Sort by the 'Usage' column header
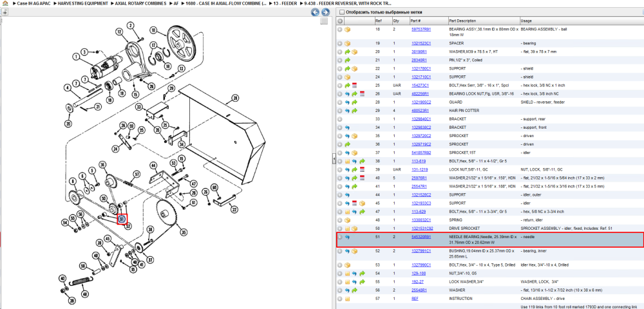 [x=526, y=21]
